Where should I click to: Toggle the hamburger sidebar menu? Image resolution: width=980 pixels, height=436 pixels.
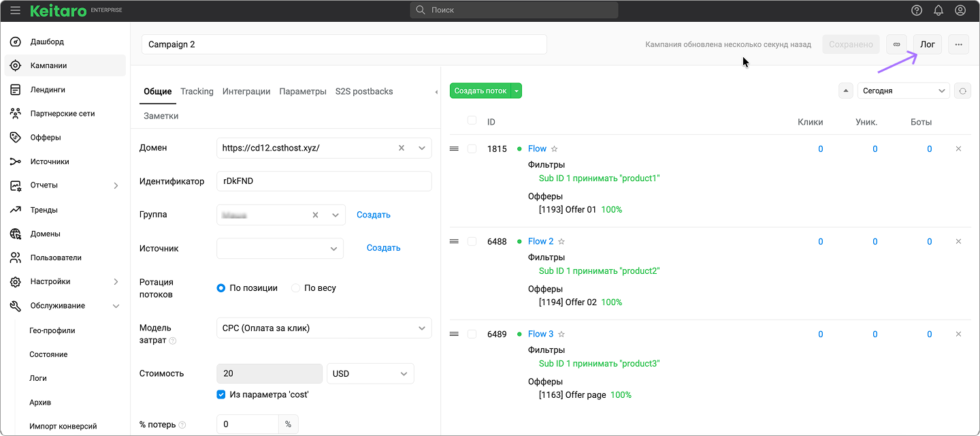[x=15, y=10]
